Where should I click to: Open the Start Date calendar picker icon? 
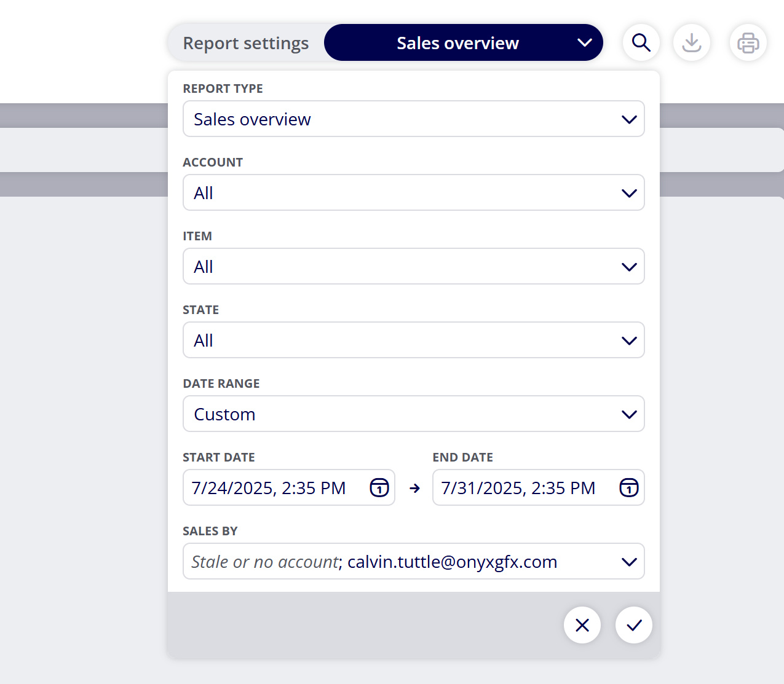point(379,487)
